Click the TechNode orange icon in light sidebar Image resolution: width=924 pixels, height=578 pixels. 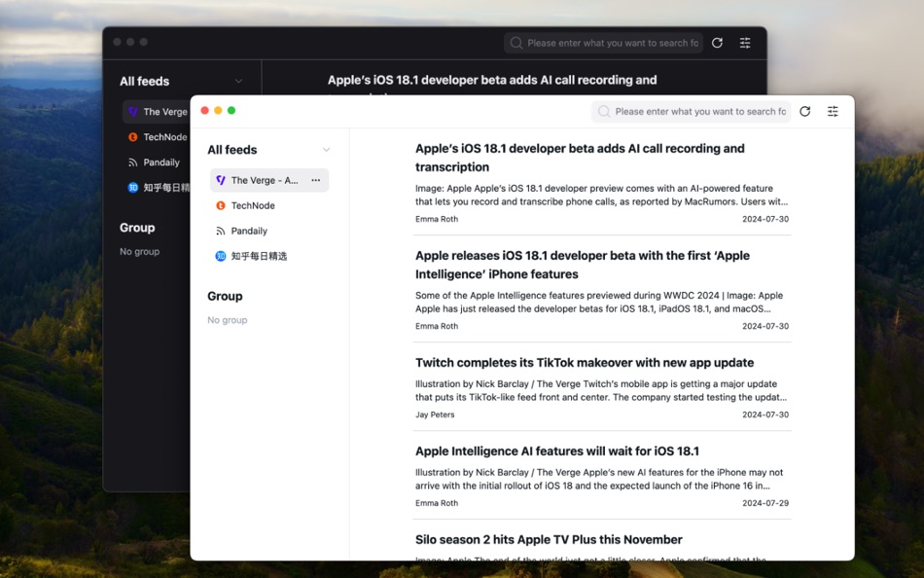coord(221,205)
